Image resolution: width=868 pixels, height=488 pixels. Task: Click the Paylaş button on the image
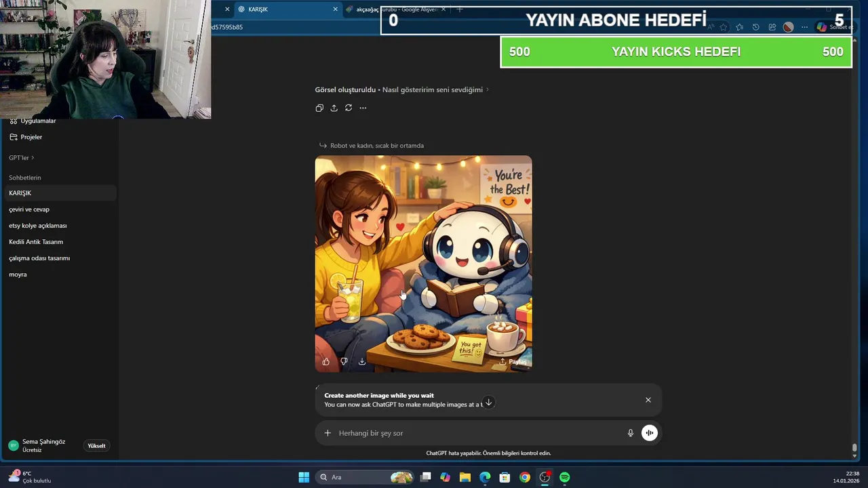pos(513,361)
